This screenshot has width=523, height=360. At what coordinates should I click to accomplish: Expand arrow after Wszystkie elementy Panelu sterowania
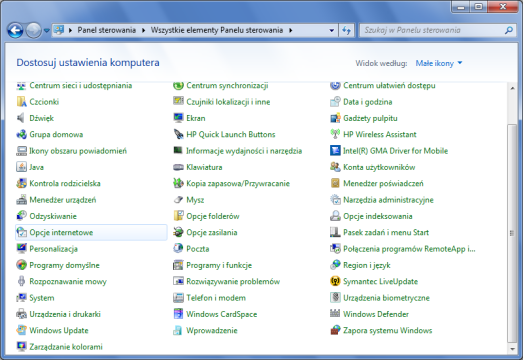tap(291, 30)
